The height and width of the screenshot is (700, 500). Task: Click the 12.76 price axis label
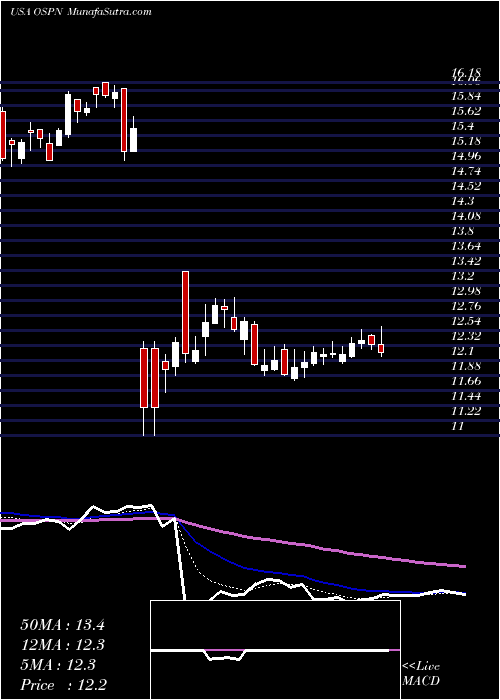[466, 307]
